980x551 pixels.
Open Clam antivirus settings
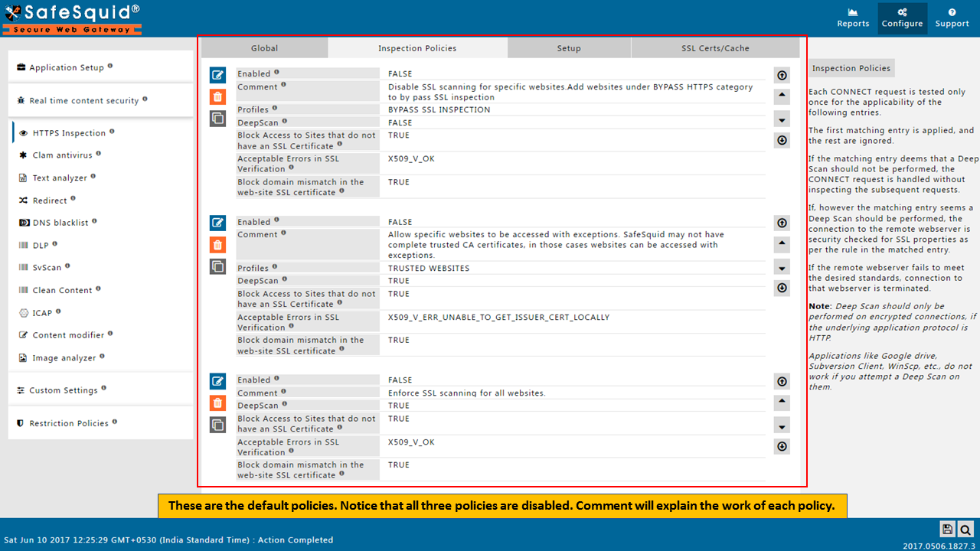pyautogui.click(x=62, y=155)
